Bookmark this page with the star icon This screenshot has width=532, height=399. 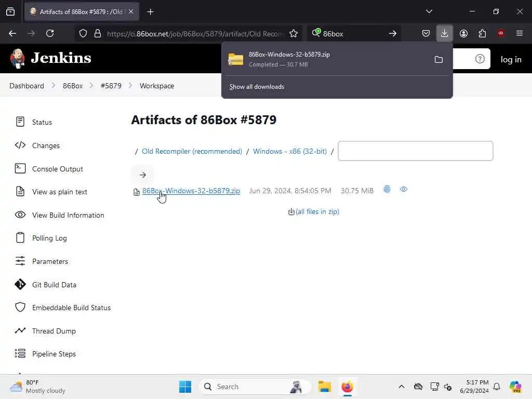pyautogui.click(x=294, y=33)
